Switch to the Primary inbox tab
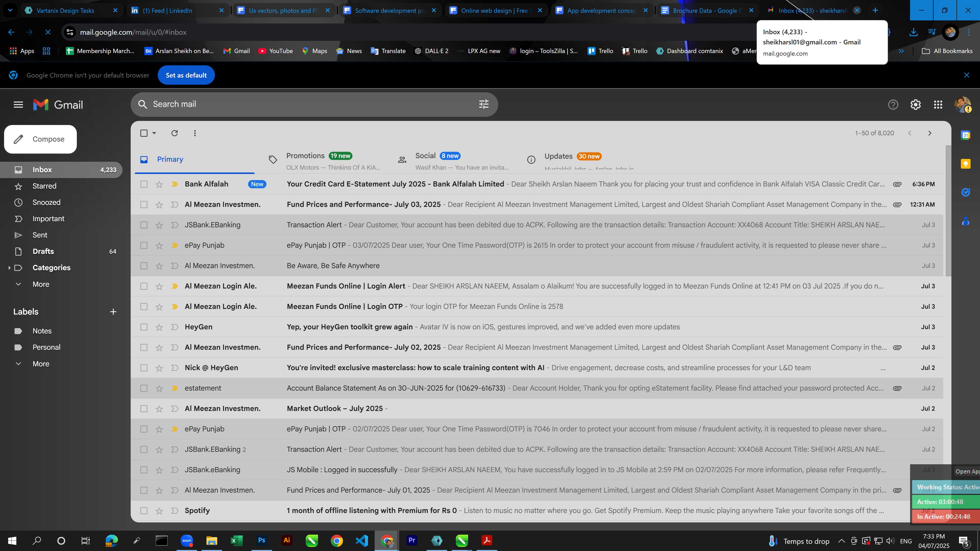The height and width of the screenshot is (551, 980). [x=195, y=159]
